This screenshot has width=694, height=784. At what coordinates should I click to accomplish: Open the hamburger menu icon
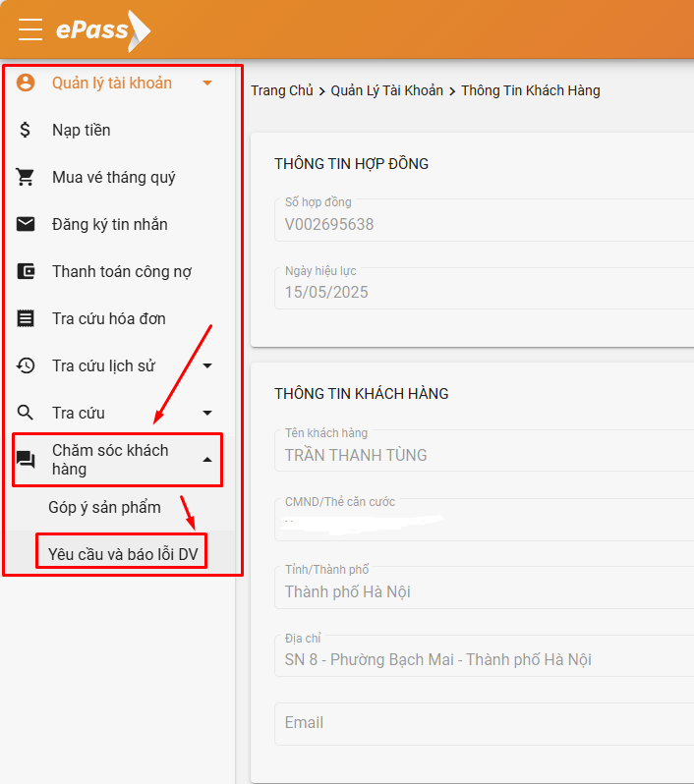tap(30, 29)
